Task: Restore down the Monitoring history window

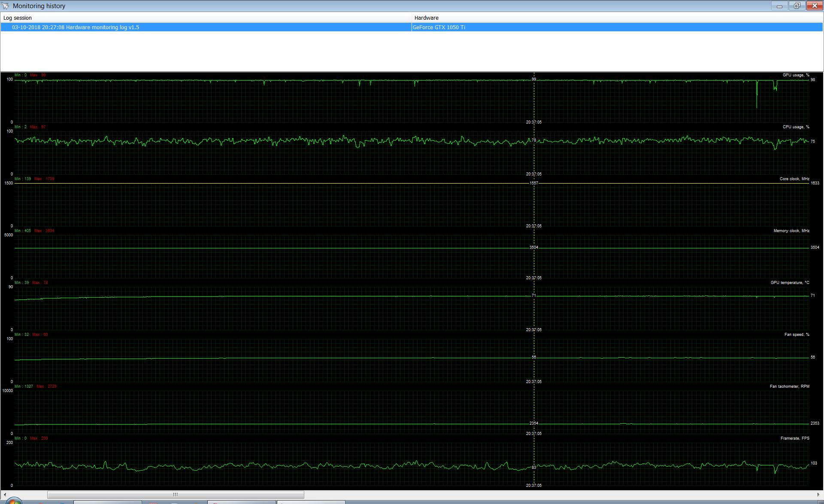Action: tap(797, 6)
